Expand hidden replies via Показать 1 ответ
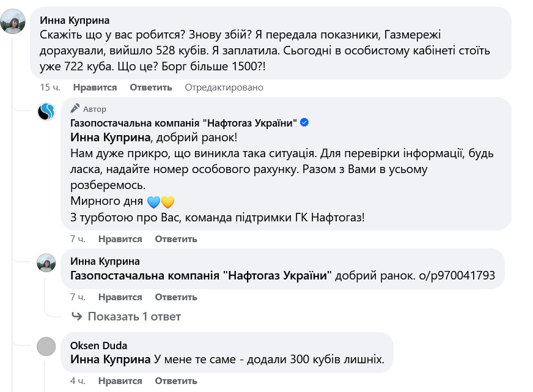The image size is (533, 392). 134,316
